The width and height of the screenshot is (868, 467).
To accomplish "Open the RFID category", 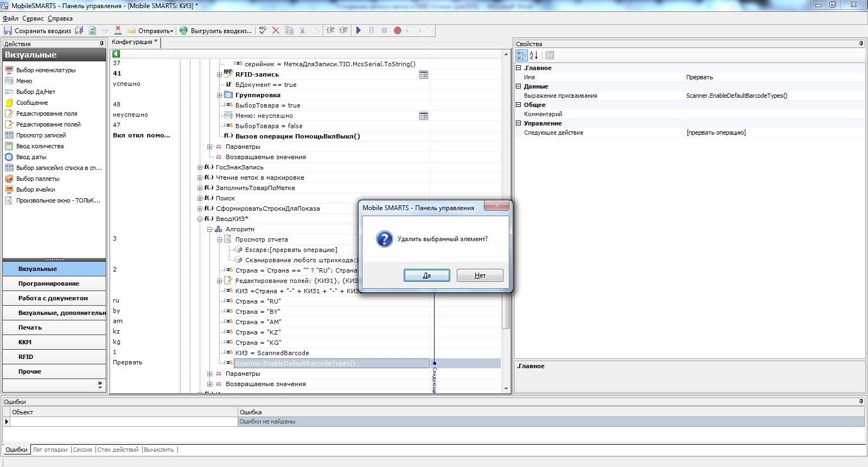I will [x=54, y=357].
